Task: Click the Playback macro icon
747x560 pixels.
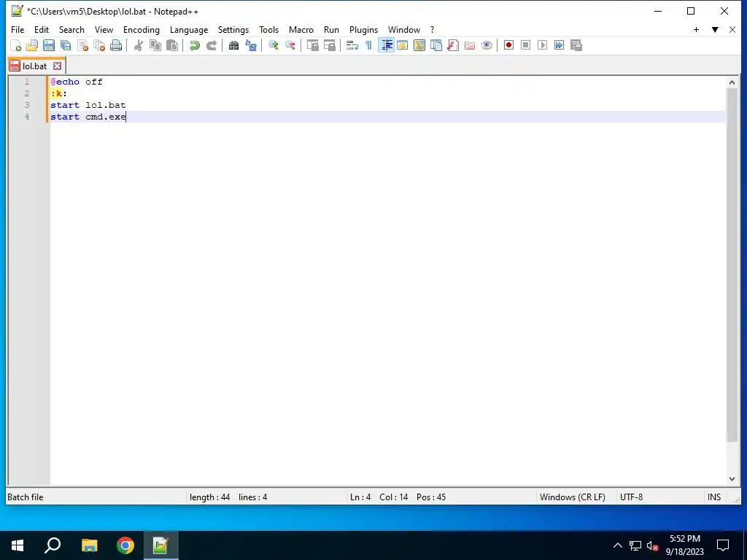Action: tap(542, 45)
